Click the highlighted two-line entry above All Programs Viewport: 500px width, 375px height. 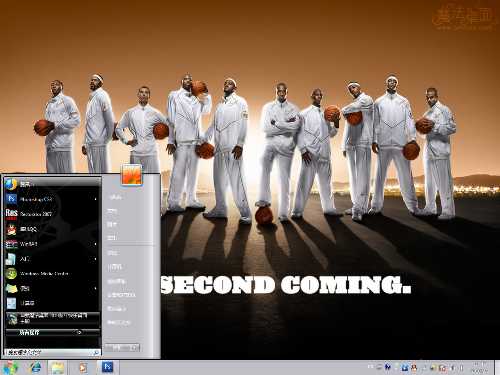pos(52,319)
